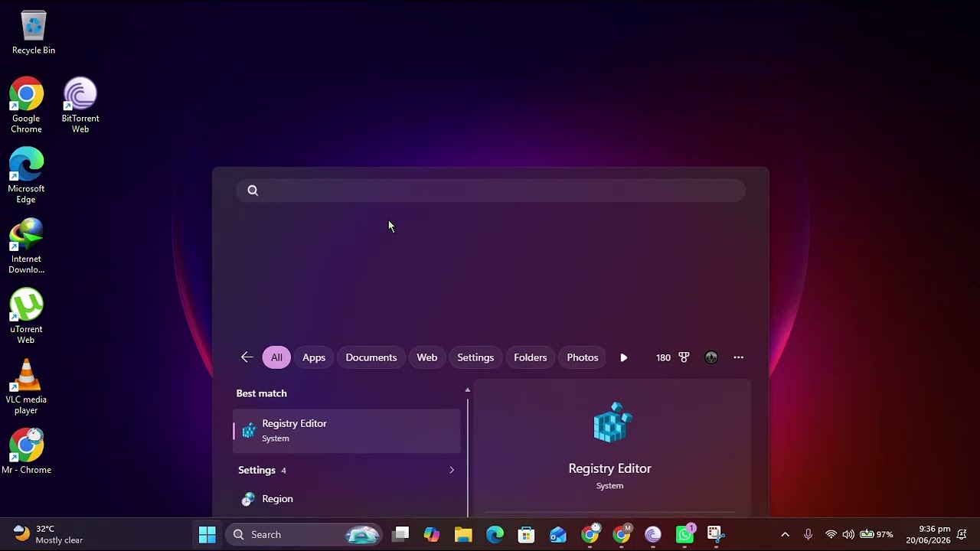Switch to the Documents filter tab
The height and width of the screenshot is (551, 980).
coord(371,357)
